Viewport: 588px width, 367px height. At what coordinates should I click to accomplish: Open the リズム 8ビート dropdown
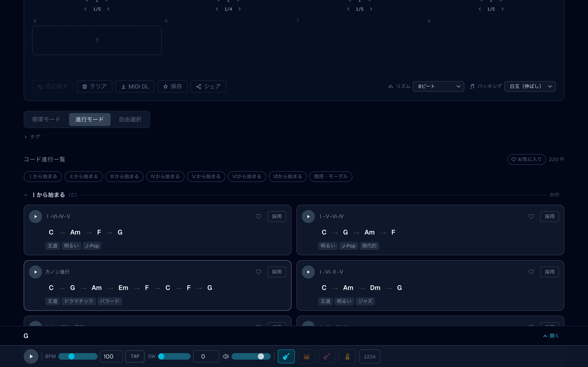tap(438, 86)
